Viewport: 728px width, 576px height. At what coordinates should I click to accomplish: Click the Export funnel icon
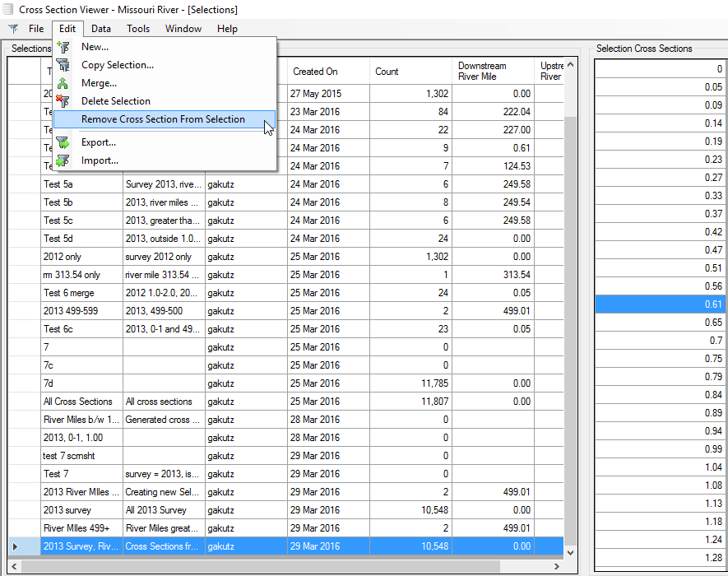coord(63,142)
